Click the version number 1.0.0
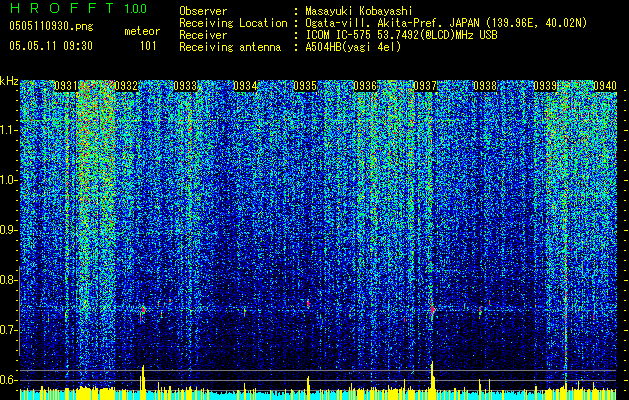The height and width of the screenshot is (400, 629). tap(136, 8)
